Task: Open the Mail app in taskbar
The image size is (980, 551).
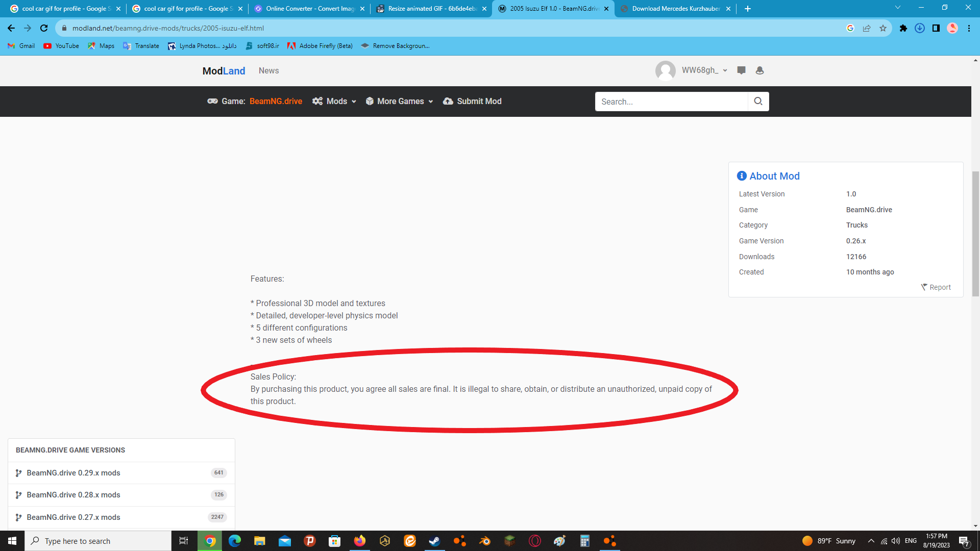Action: click(x=285, y=541)
